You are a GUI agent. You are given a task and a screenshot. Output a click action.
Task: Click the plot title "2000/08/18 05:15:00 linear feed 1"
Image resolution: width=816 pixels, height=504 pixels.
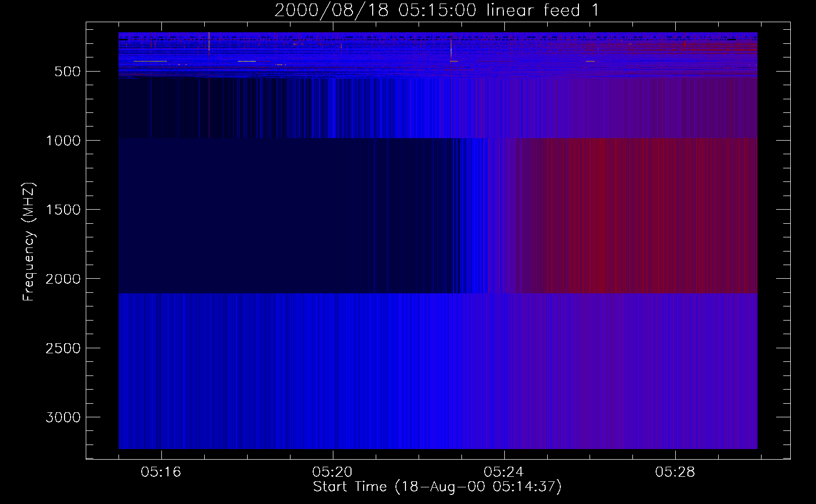[437, 10]
